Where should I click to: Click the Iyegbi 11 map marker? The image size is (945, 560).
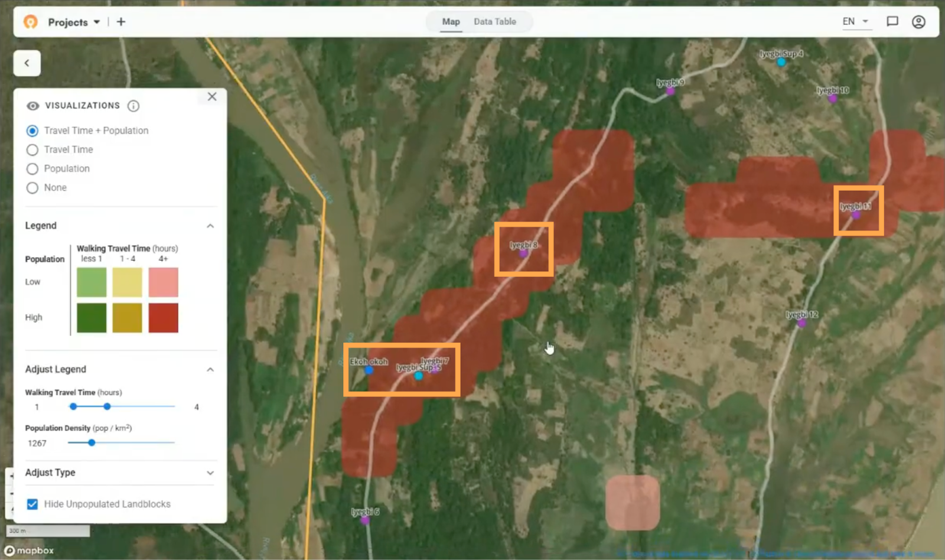point(856,215)
